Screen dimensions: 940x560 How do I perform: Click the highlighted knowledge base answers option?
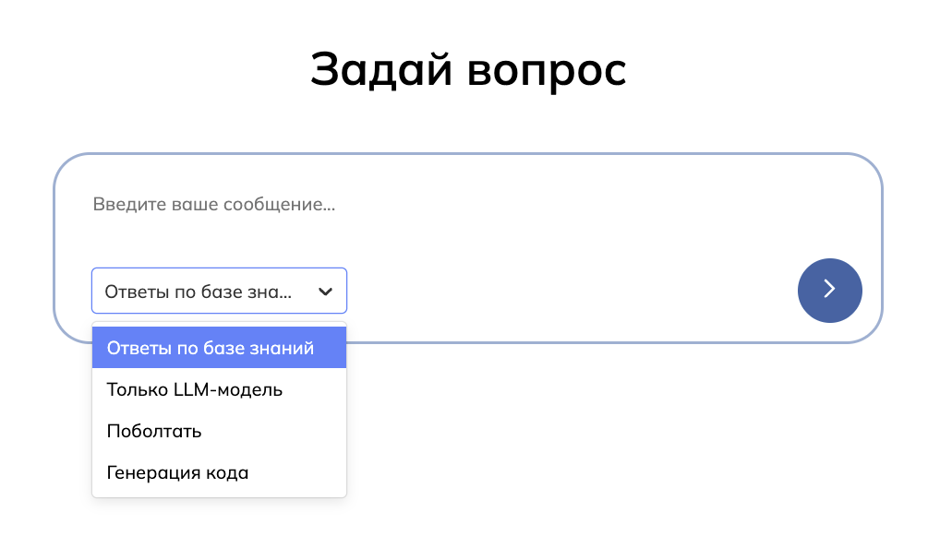[x=211, y=348]
